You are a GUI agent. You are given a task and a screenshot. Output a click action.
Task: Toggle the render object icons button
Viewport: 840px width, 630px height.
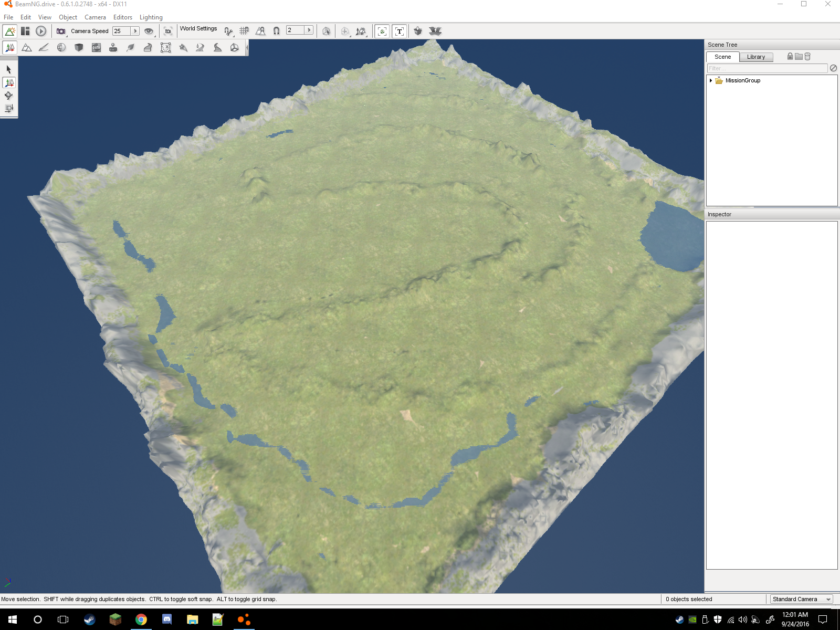382,31
